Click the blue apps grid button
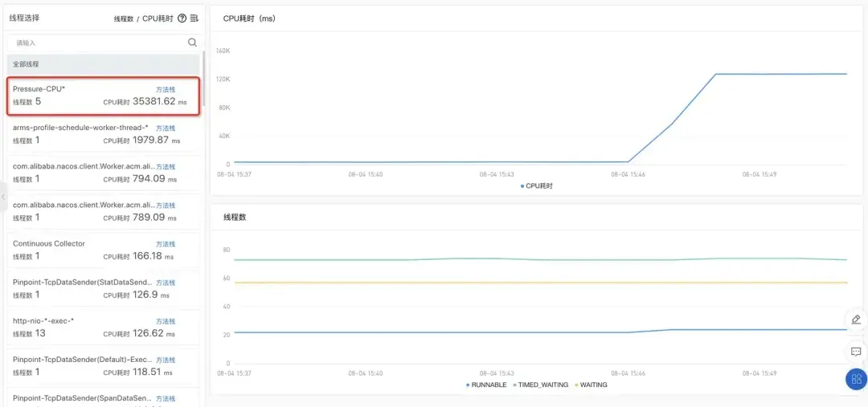868x407 pixels. coord(856,379)
